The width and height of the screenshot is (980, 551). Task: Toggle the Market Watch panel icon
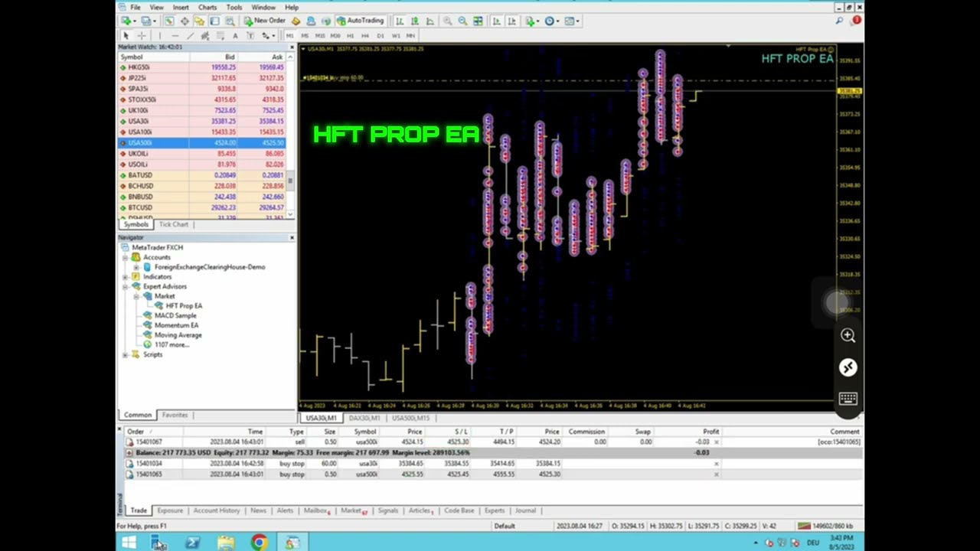[169, 21]
